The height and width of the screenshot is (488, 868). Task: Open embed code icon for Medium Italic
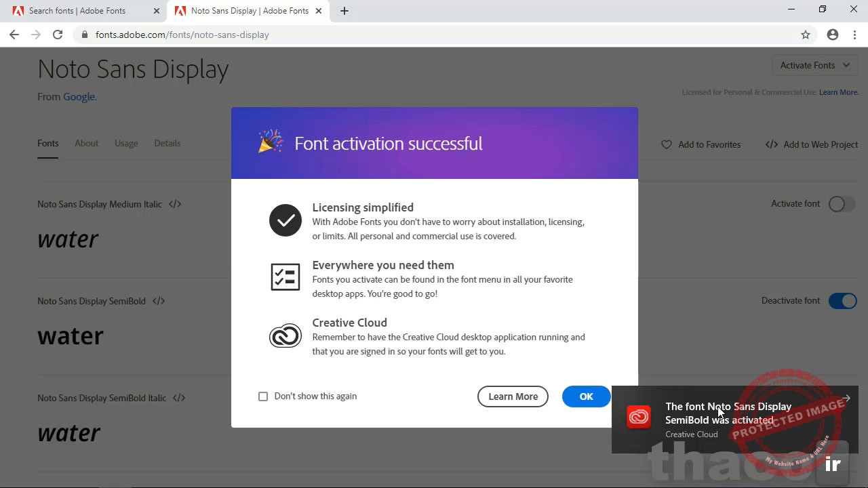point(175,204)
